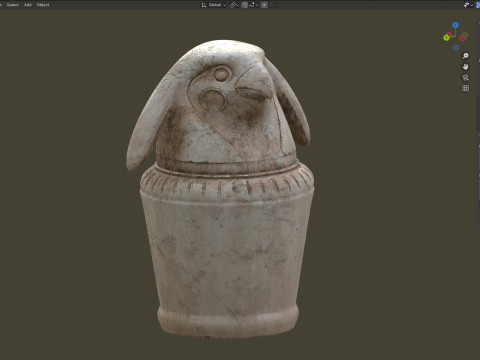Open the Object menu in viewport header
This screenshot has width=480, height=360.
43,5
